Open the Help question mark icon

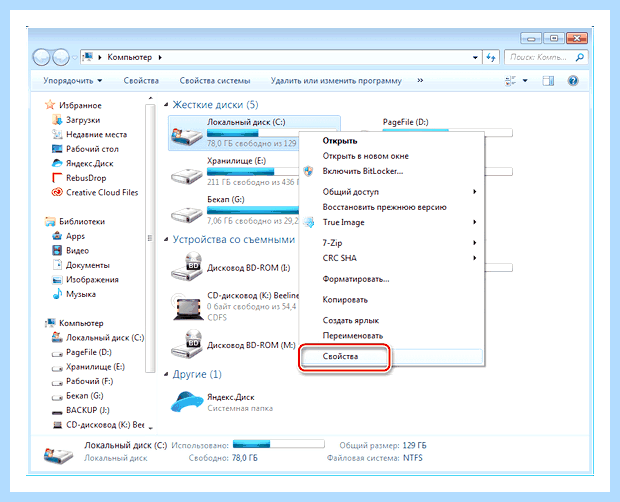(573, 81)
